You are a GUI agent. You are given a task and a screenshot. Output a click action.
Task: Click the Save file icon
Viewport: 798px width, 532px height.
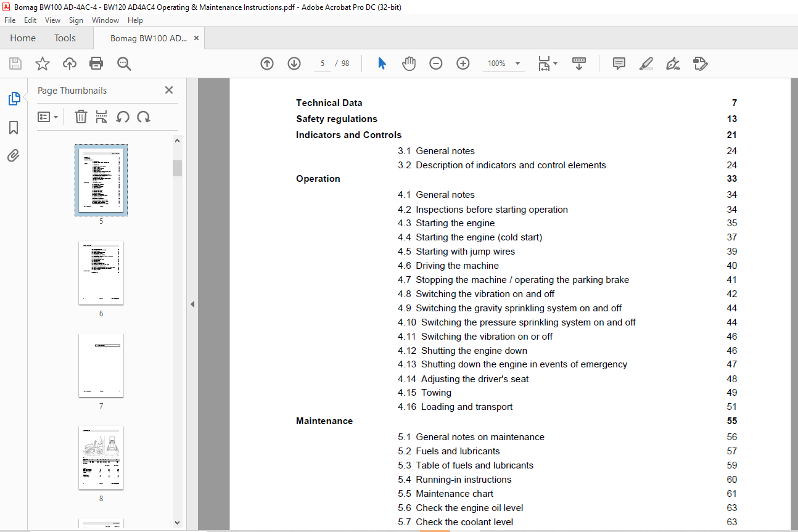15,63
